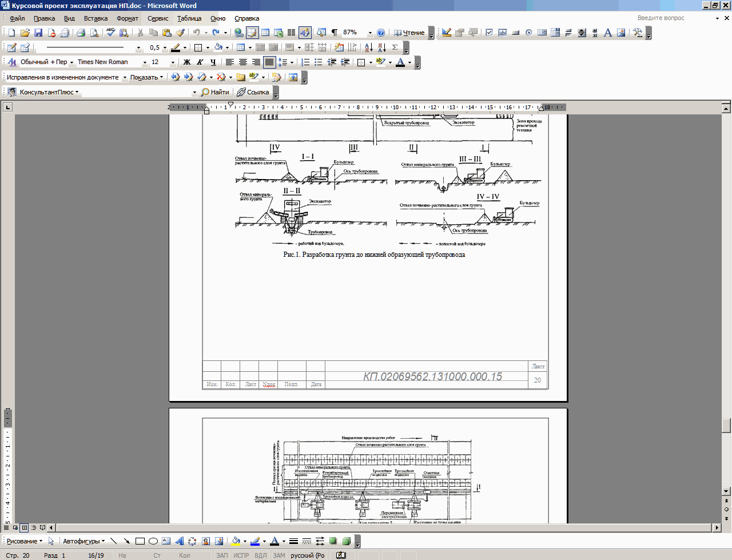Insert a WordArt object from Drawing toolbar
732x560 pixels.
click(x=180, y=541)
